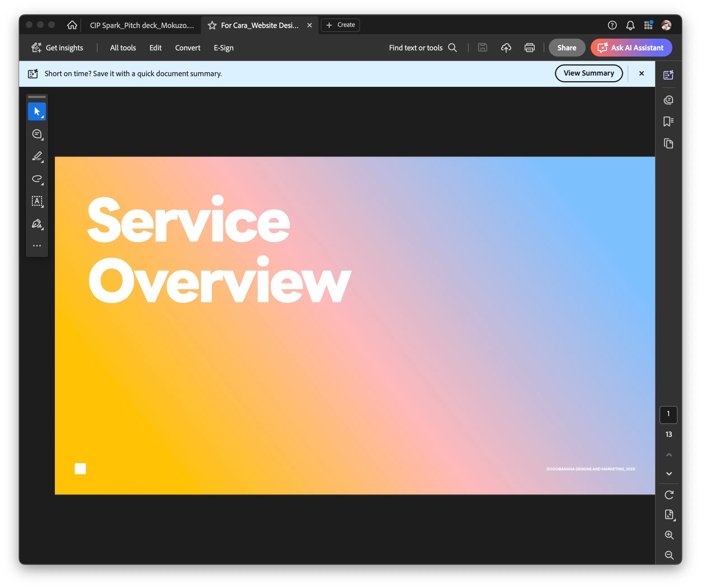701x588 pixels.
Task: Open the Add comment tool
Action: [37, 134]
